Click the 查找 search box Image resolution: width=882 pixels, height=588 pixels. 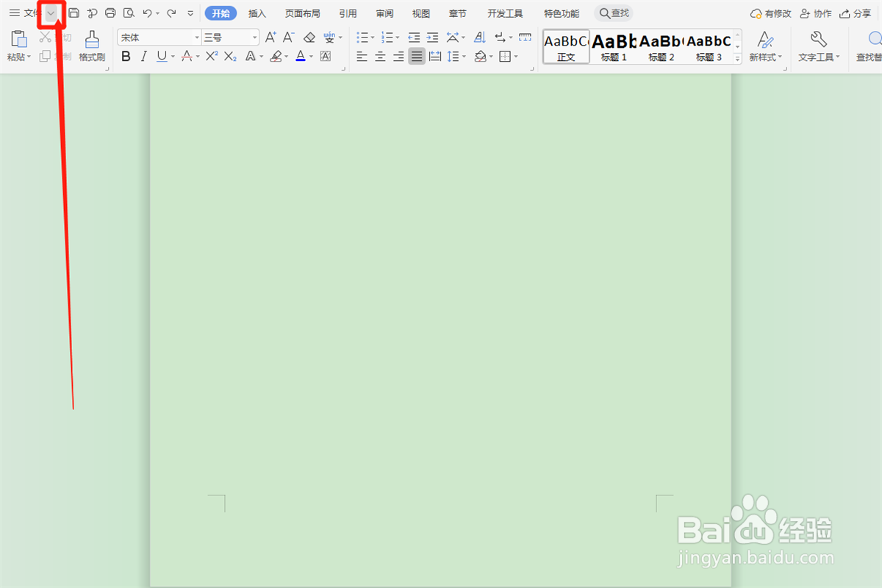click(614, 13)
